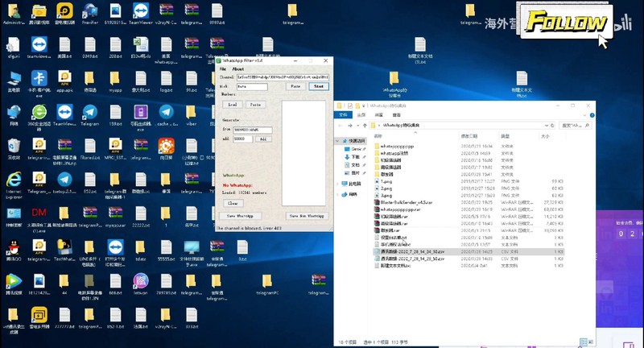644x348 pixels.
Task: Open Explorer help question mark icon
Action: tap(592, 115)
